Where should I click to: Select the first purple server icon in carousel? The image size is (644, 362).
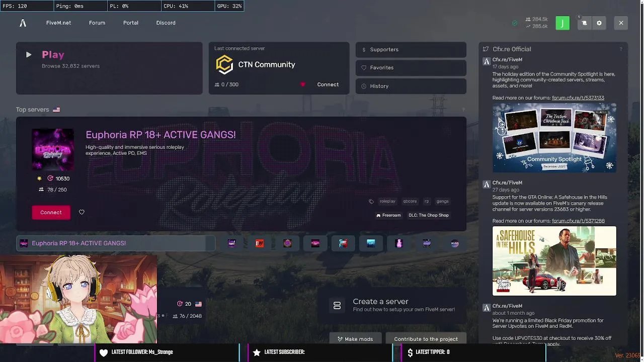tap(232, 243)
